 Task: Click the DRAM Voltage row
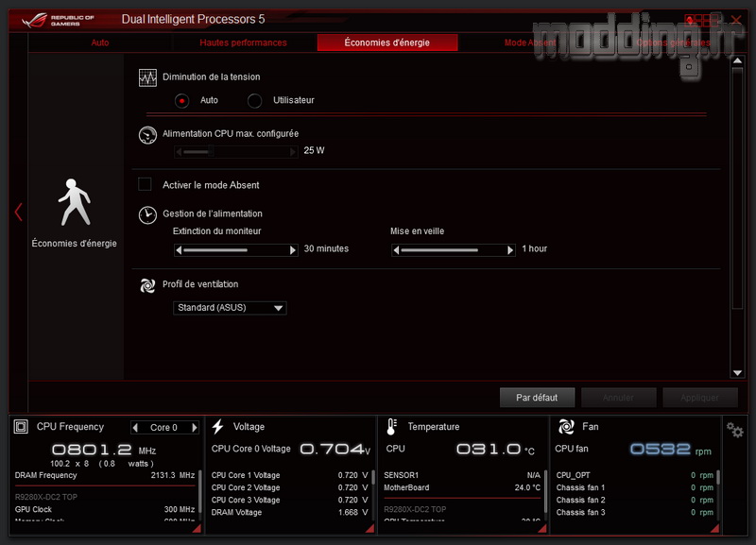tap(289, 512)
